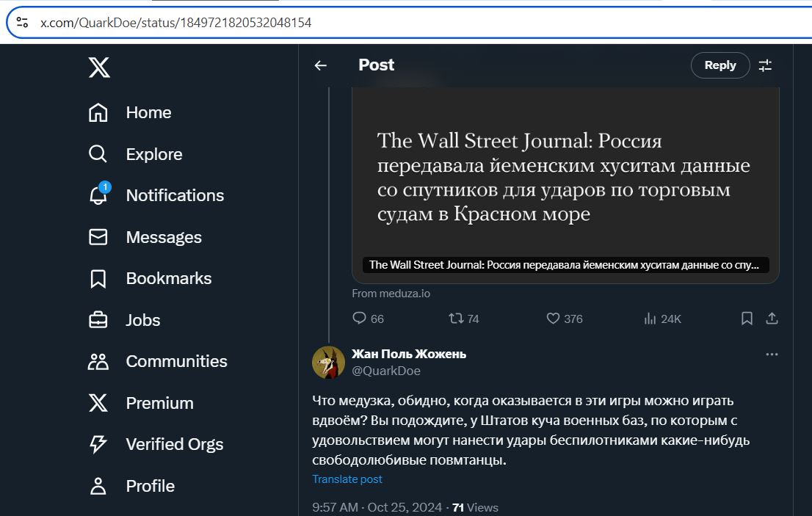Click the article headline caption bar
The image size is (812, 516).
coord(565,265)
